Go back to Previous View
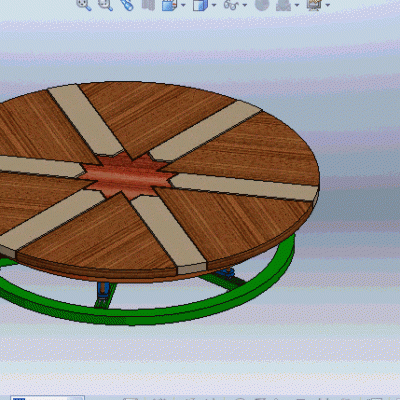400x400 pixels. [x=127, y=5]
